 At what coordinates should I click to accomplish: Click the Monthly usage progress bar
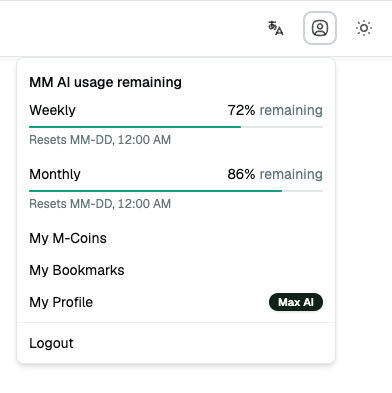176,191
